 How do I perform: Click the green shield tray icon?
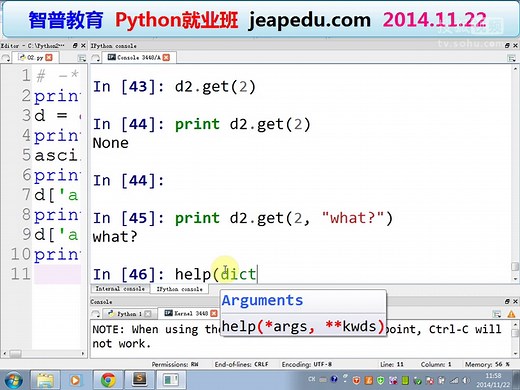point(380,380)
